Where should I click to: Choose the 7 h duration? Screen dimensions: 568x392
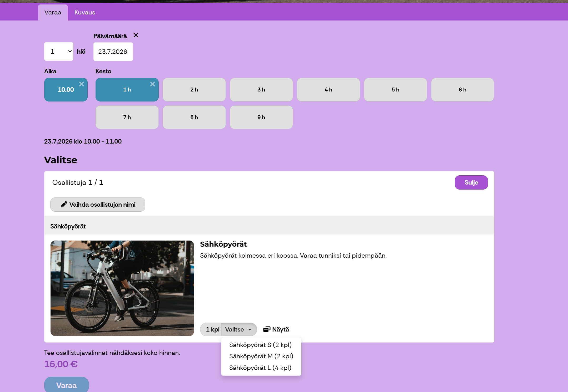127,117
